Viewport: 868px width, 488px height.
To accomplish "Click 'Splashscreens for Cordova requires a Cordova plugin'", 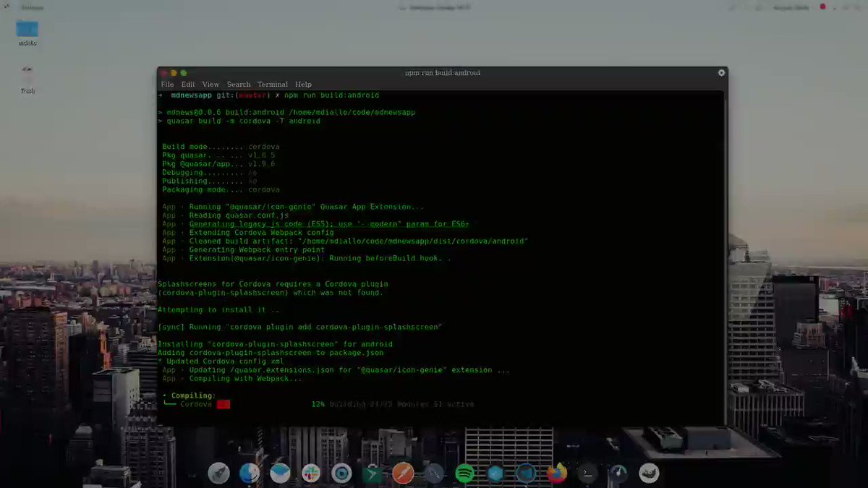I will tap(273, 284).
